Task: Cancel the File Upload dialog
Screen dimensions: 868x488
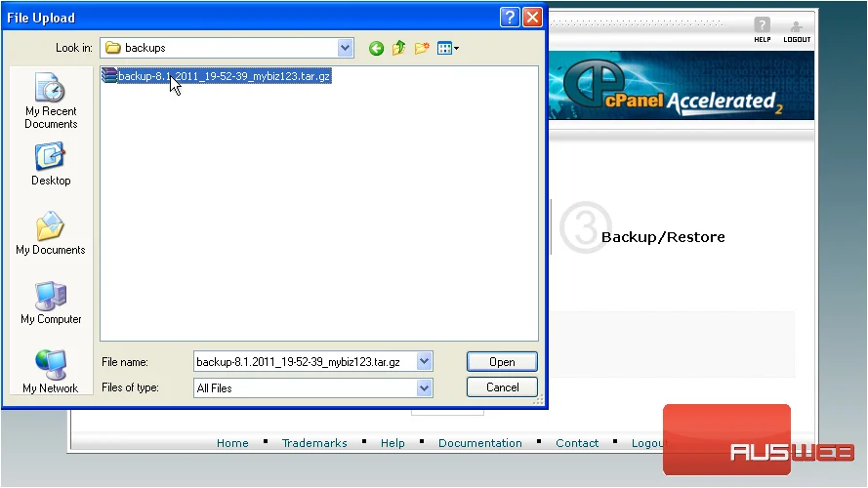Action: click(x=502, y=387)
